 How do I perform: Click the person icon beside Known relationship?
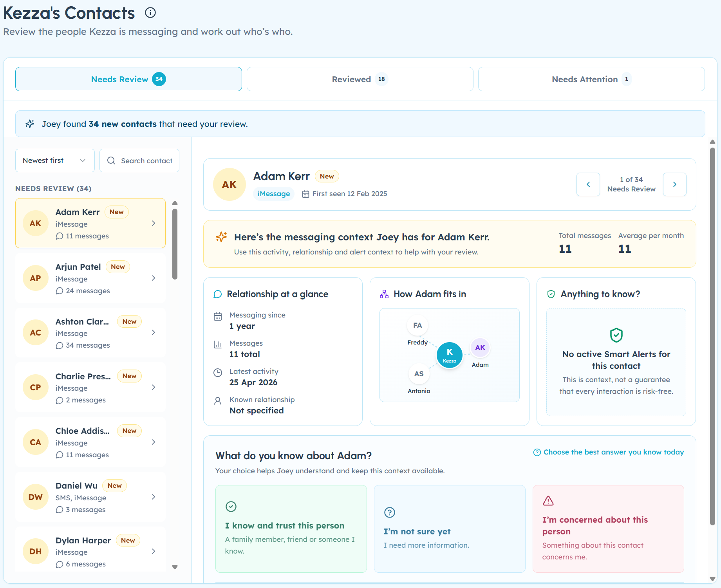pyautogui.click(x=218, y=400)
